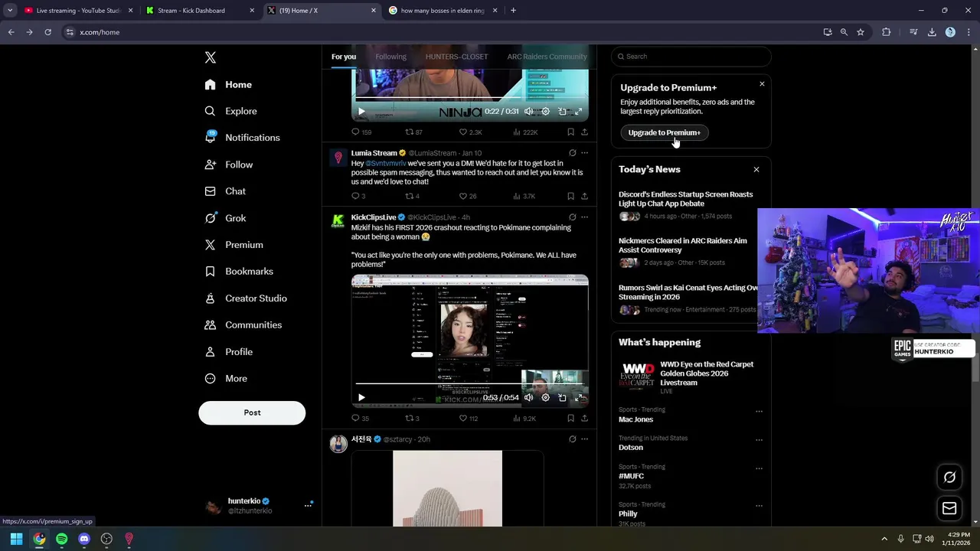Image resolution: width=980 pixels, height=551 pixels.
Task: Open Spotify from the taskbar
Action: pos(61,539)
